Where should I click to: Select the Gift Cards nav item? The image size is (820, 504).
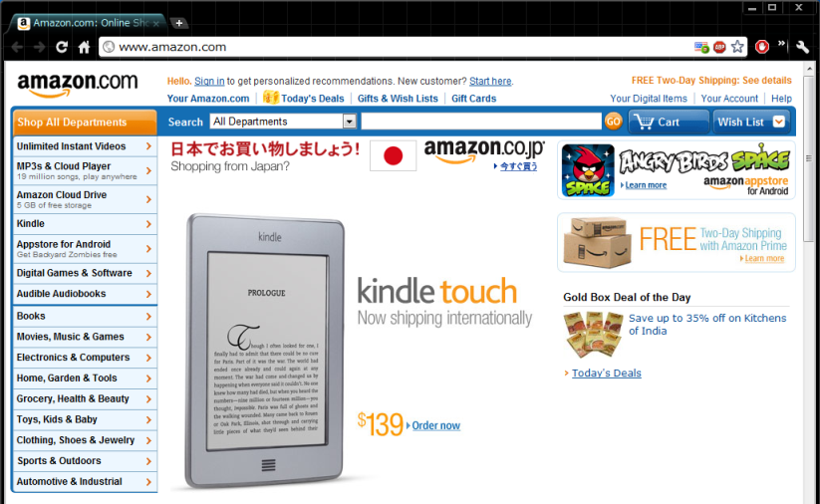click(x=474, y=99)
